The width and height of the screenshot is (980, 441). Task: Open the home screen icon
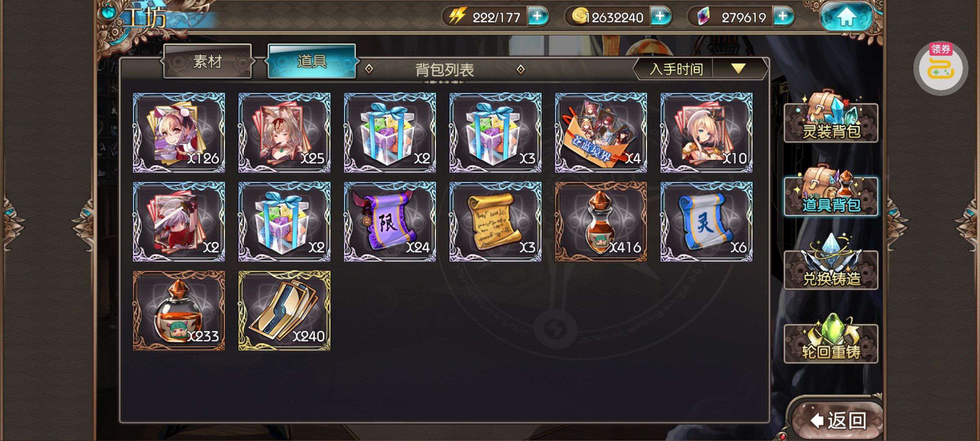[x=847, y=17]
